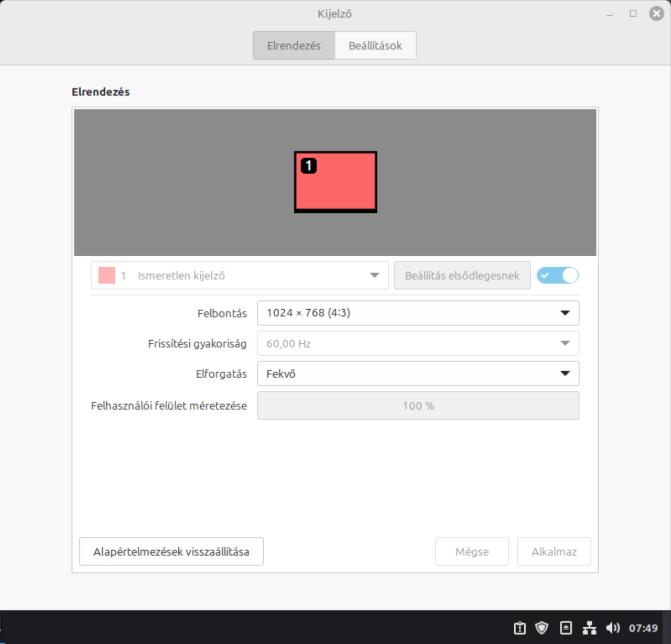Screen dimensions: 671x644
Task: Click the Mégse button
Action: pyautogui.click(x=472, y=552)
